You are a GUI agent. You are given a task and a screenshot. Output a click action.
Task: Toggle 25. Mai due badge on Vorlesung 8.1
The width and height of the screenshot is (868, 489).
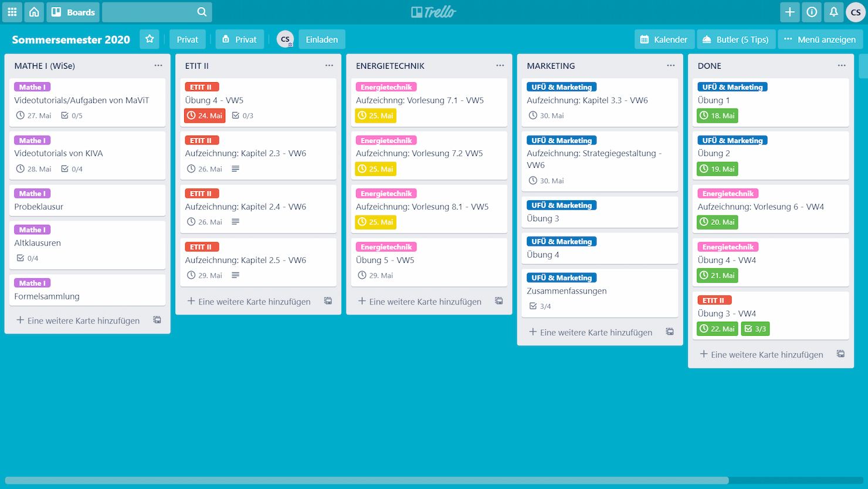[x=375, y=222]
